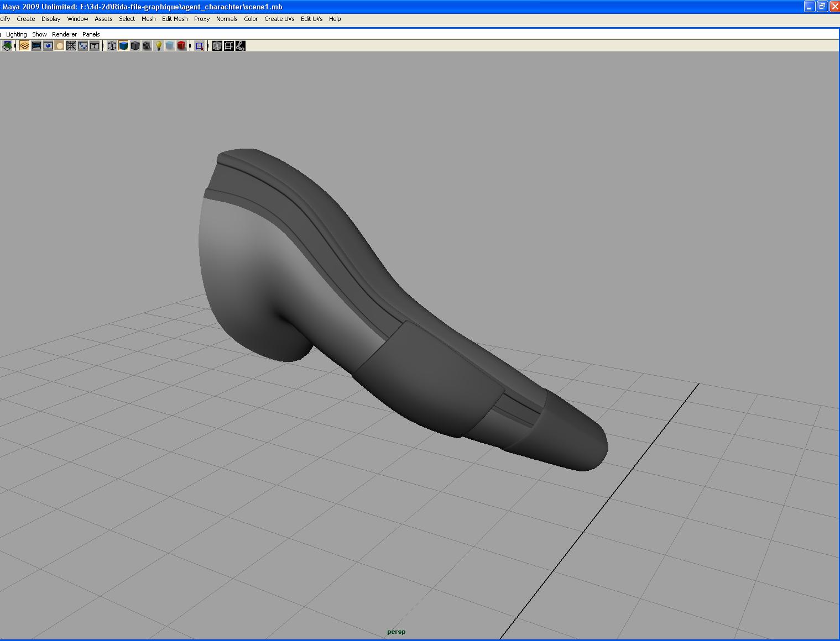This screenshot has width=840, height=641.
Task: Switch to wireframe display cube icon
Action: point(112,46)
